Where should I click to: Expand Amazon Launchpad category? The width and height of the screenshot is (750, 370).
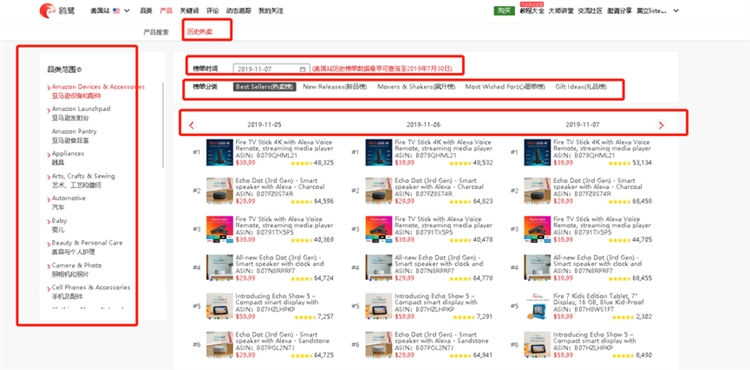tap(80, 113)
